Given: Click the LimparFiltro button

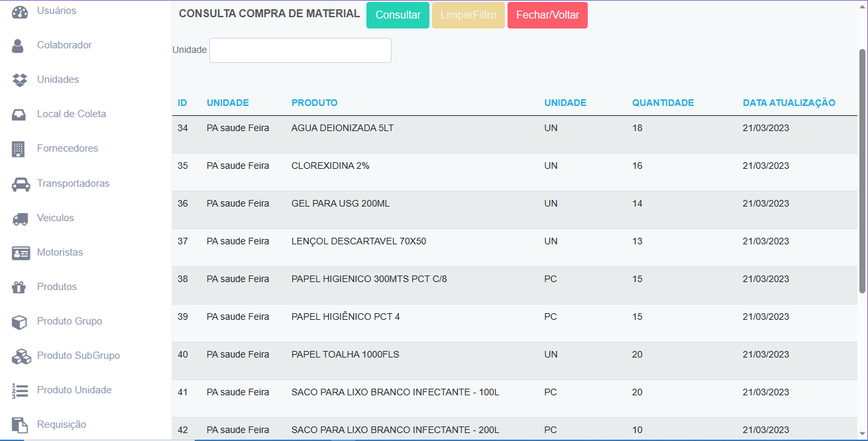Looking at the screenshot, I should coord(468,15).
